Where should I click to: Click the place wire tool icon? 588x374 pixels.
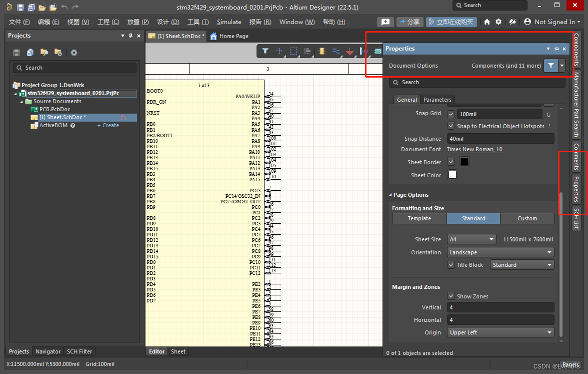335,51
